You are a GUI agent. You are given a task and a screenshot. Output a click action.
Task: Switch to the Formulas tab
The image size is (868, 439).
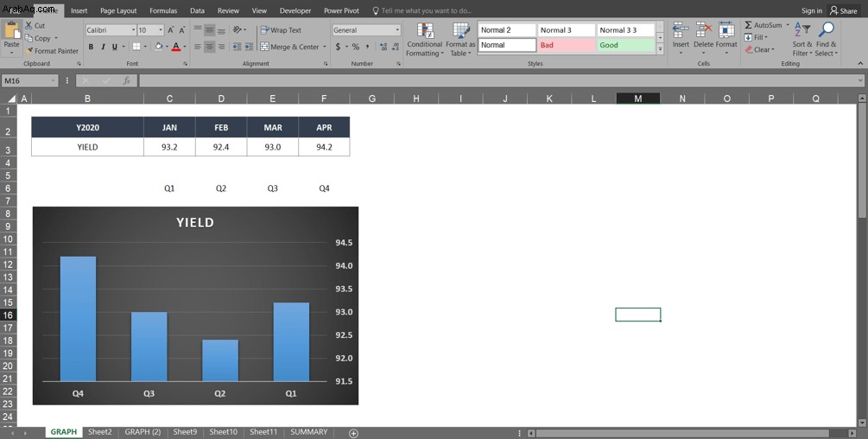(x=163, y=10)
